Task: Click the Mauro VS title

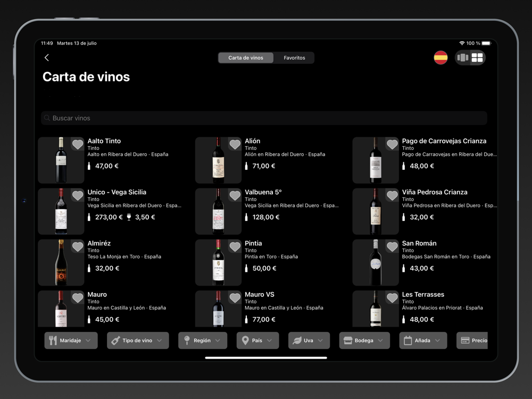Action: (x=260, y=295)
